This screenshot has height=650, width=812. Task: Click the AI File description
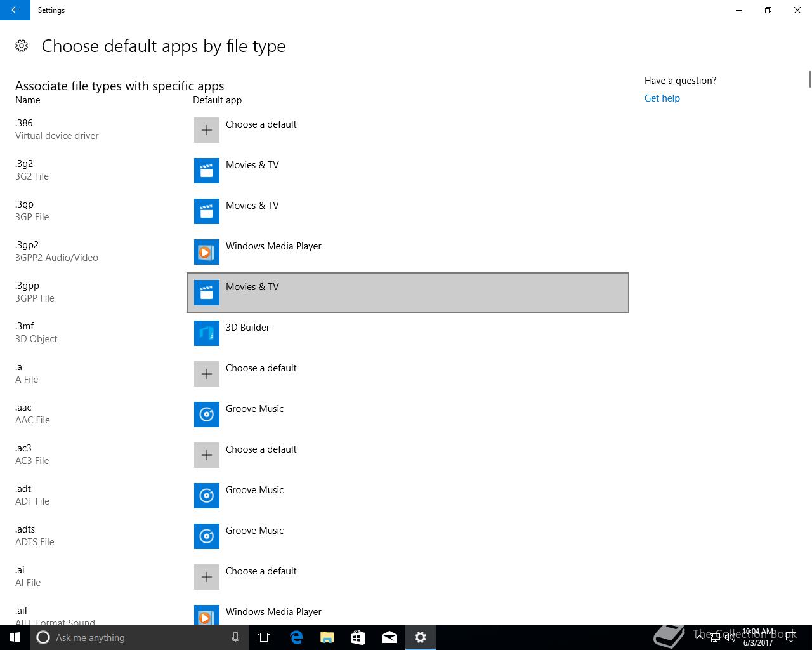28,583
